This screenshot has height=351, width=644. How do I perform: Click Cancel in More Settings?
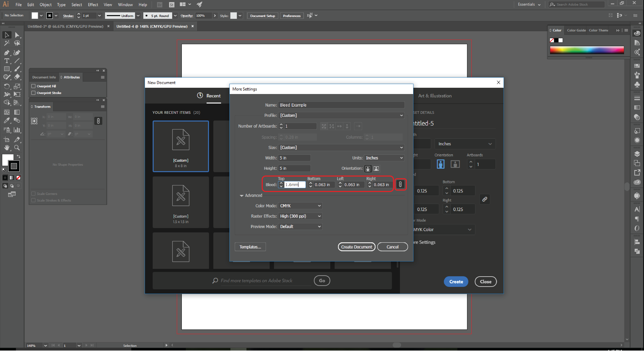tap(392, 247)
